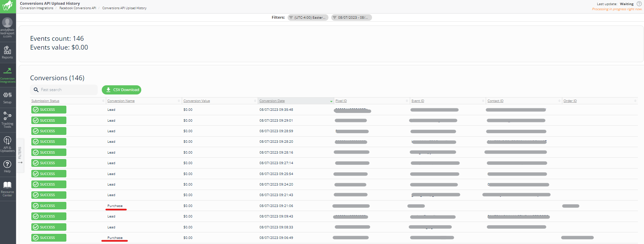This screenshot has height=244, width=644.
Task: Click the help question icon near Last update
Action: tap(639, 4)
